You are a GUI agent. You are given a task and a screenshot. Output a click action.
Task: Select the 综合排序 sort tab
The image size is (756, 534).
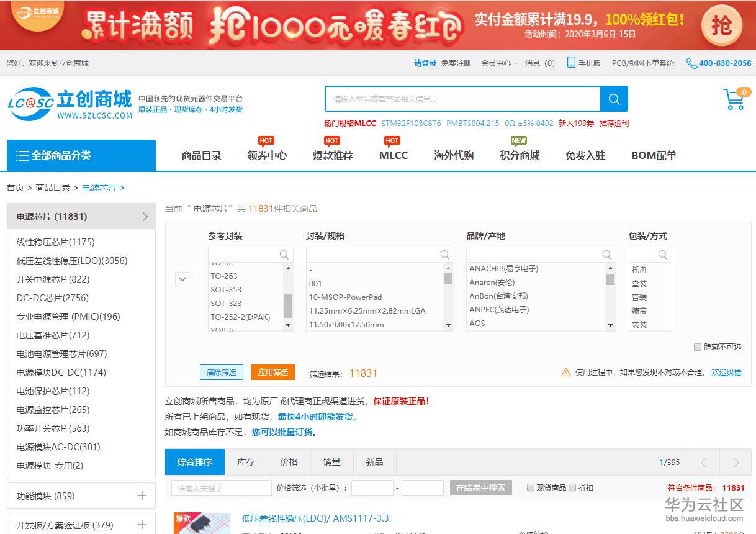tap(195, 462)
